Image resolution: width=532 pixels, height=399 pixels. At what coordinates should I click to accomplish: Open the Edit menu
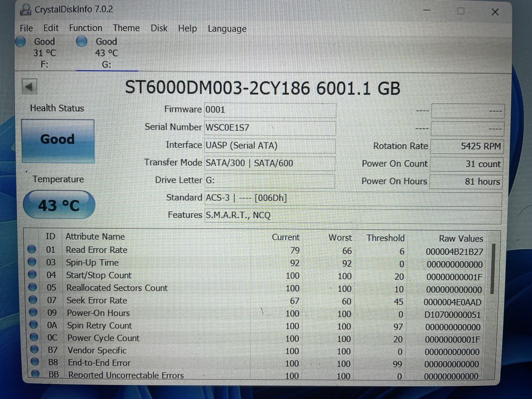51,28
